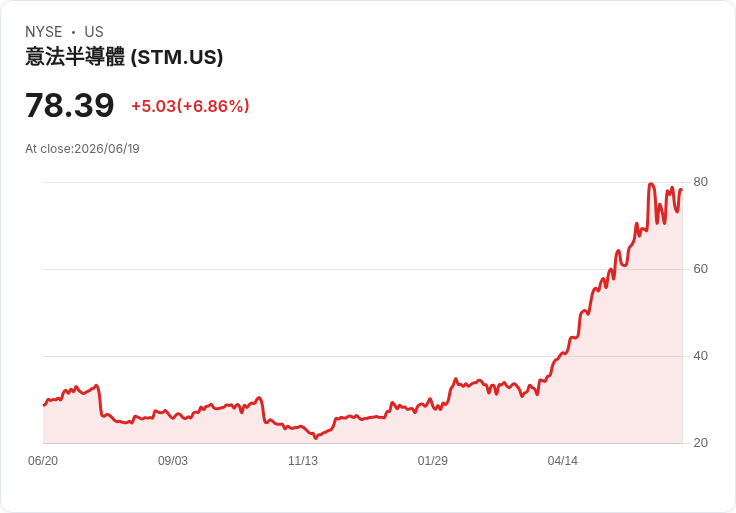Click the At close:2026/06/19 timestamp
Image resolution: width=736 pixels, height=513 pixels.
tap(82, 149)
